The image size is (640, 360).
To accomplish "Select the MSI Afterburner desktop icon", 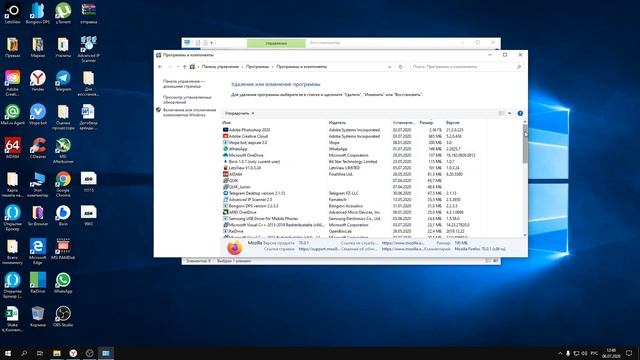I will (63, 151).
